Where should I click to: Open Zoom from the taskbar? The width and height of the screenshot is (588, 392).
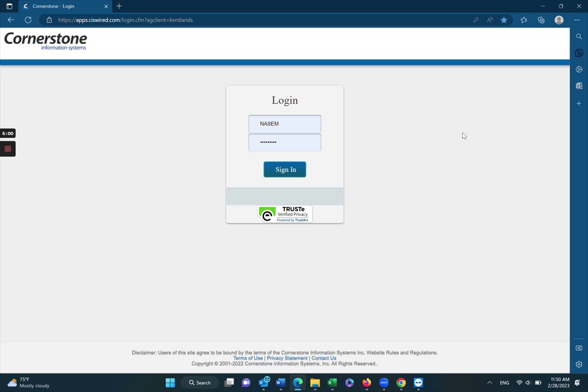pos(384,383)
